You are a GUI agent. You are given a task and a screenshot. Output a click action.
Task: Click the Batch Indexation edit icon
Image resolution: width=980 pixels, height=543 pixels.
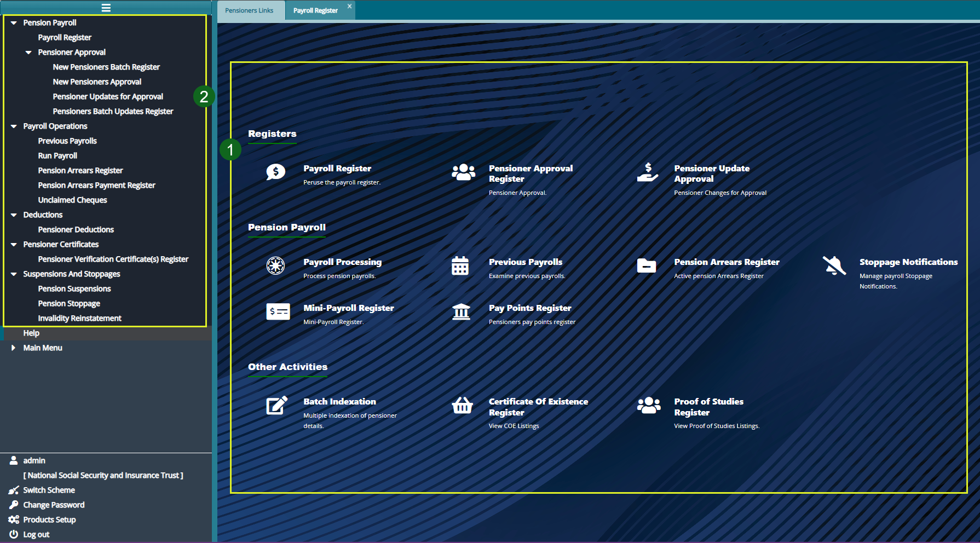(276, 405)
